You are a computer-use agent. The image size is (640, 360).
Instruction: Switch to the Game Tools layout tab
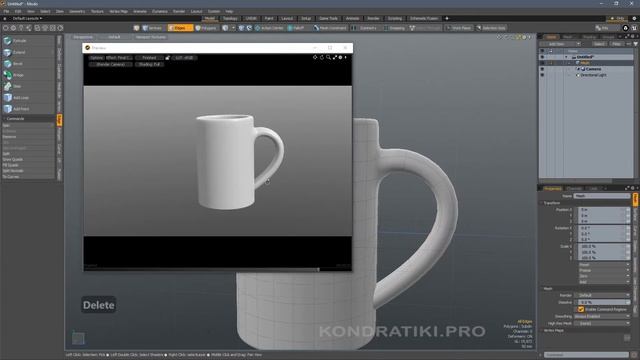328,18
